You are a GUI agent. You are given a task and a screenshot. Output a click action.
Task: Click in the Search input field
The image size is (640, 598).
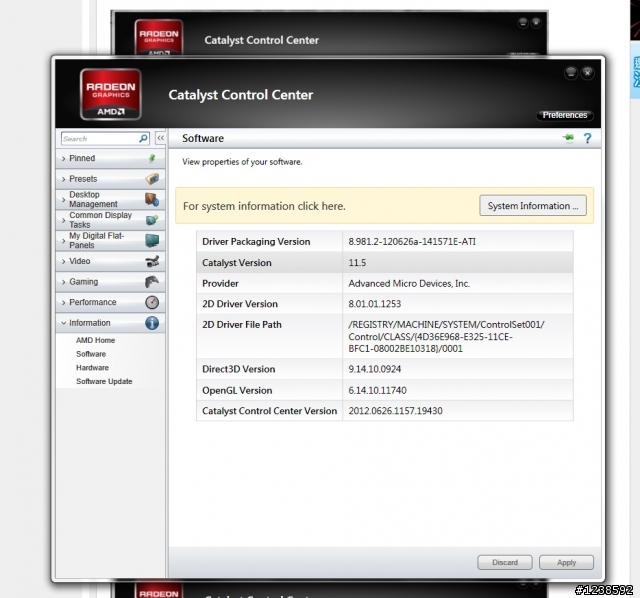100,139
